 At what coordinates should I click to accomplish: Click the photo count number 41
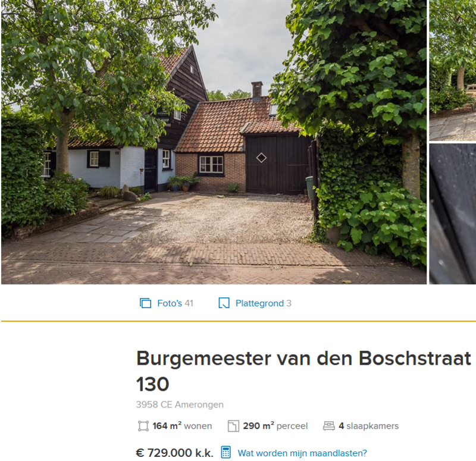pos(189,303)
